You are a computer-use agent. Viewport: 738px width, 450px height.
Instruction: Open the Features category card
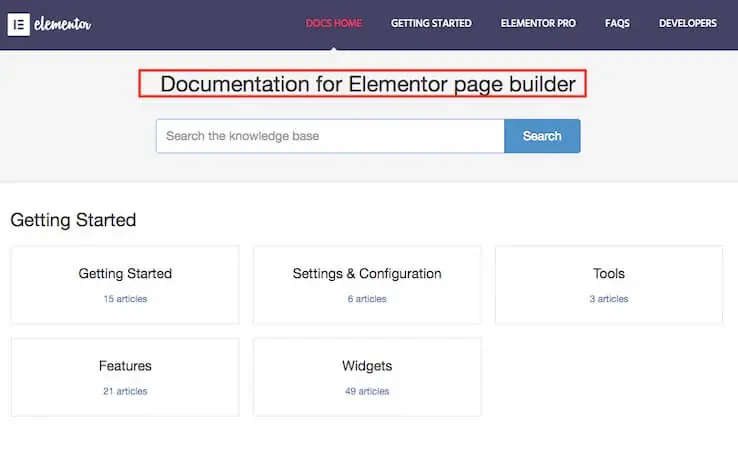point(125,377)
